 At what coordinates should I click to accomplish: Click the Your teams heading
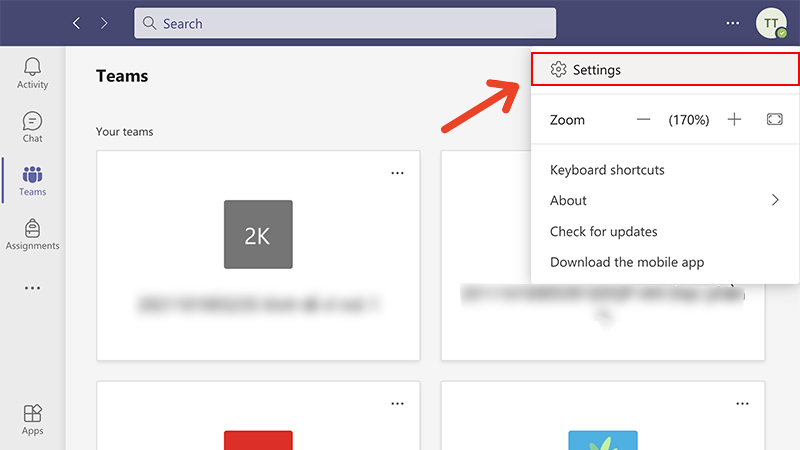[x=124, y=132]
